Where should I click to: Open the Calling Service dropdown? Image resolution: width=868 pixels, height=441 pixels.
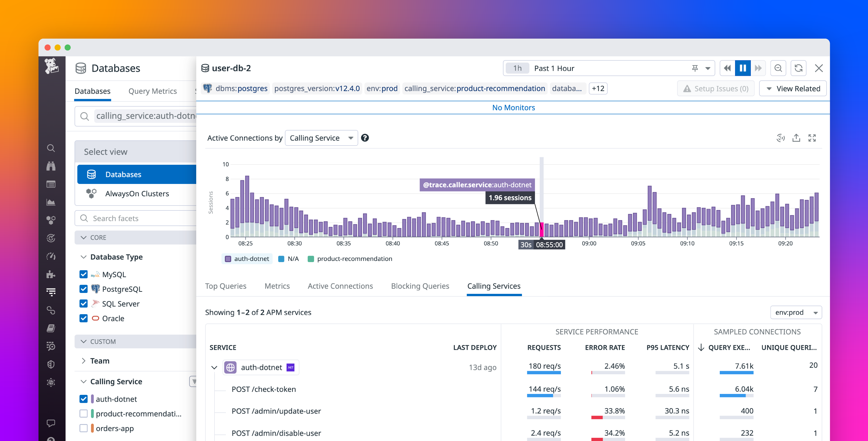(321, 138)
